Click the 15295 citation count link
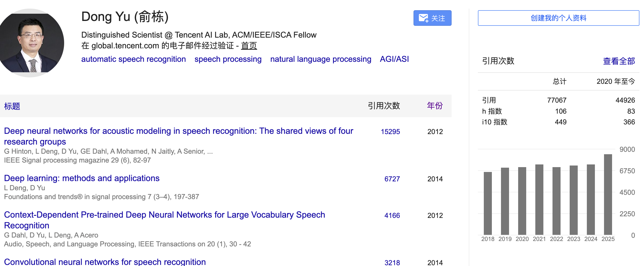Viewport: 644px width, 266px height. (x=390, y=132)
